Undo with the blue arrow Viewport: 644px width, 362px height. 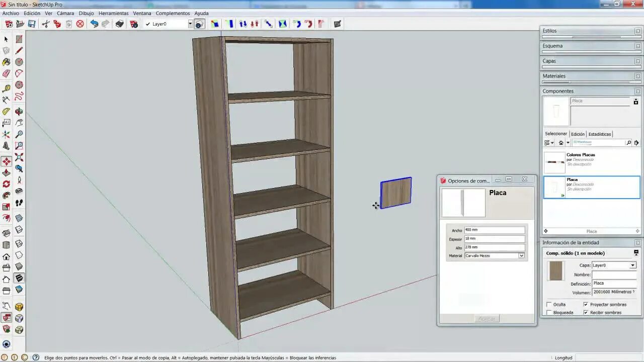pyautogui.click(x=94, y=24)
